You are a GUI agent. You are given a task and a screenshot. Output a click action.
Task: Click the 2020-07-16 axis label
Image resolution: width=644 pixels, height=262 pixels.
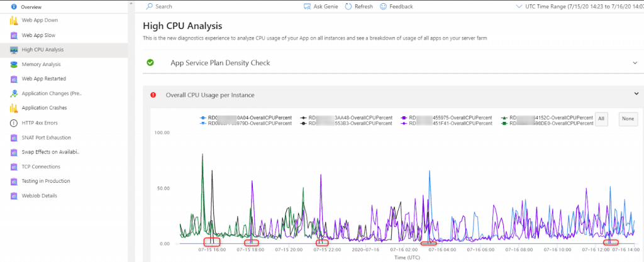point(365,249)
